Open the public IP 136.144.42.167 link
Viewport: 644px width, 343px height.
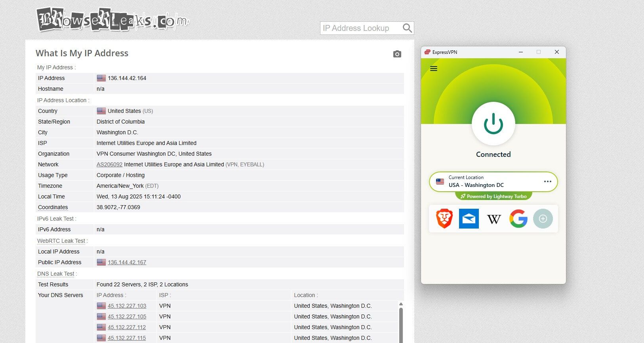pos(127,262)
